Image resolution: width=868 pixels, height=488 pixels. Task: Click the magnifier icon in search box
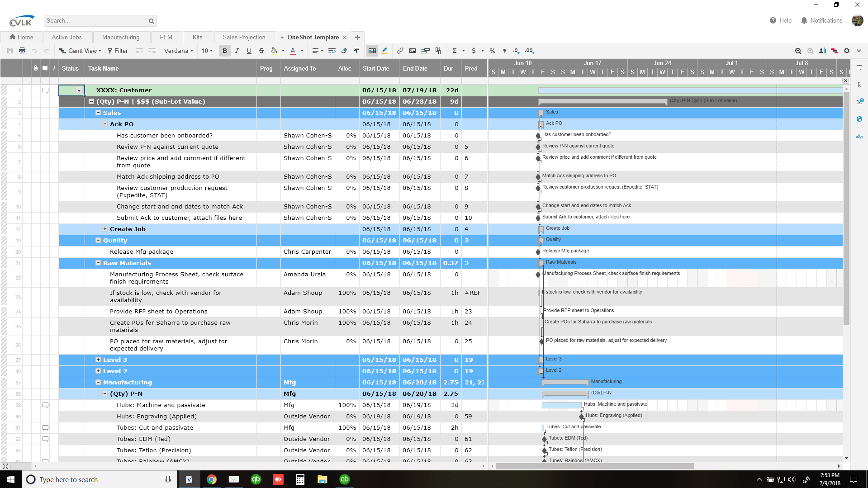[151, 21]
